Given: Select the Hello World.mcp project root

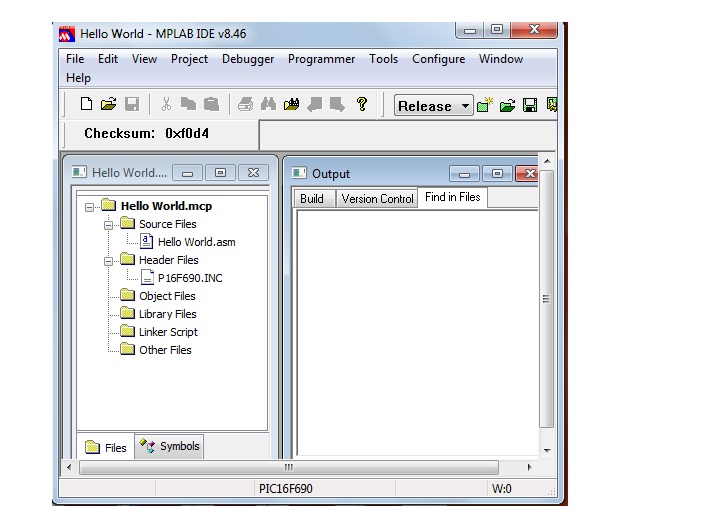Looking at the screenshot, I should click(x=166, y=206).
